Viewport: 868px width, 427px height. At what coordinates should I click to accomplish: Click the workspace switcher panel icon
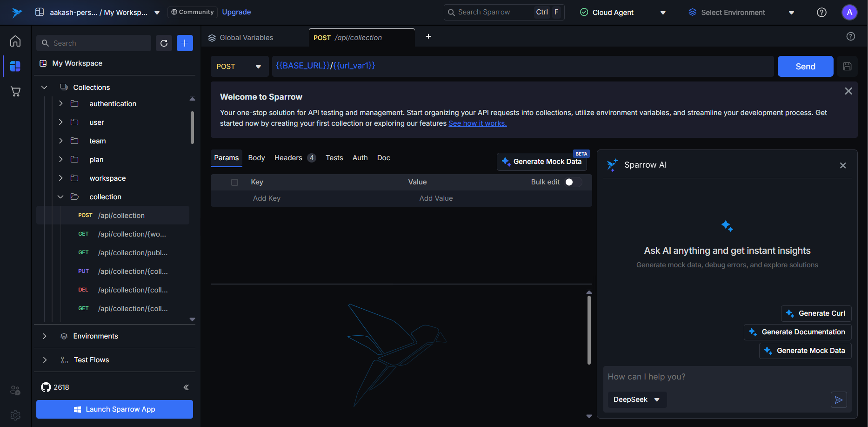click(x=40, y=12)
